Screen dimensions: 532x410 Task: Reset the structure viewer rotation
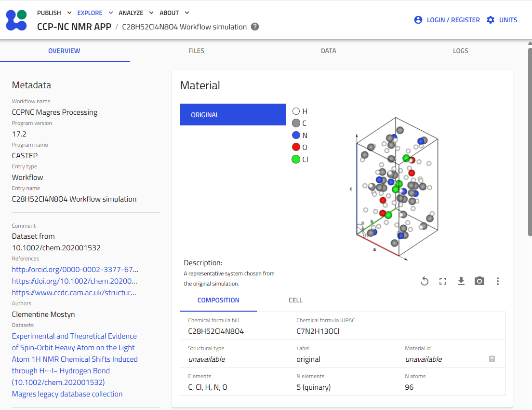pos(425,281)
